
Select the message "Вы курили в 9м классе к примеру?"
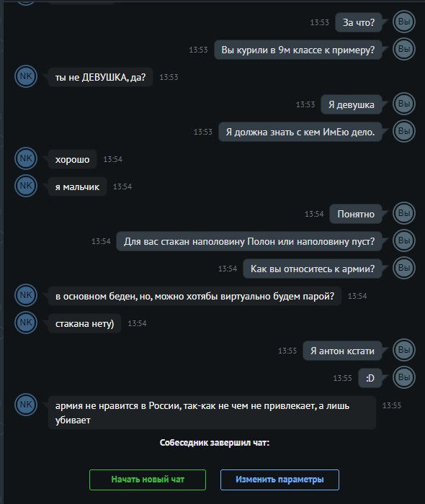298,50
